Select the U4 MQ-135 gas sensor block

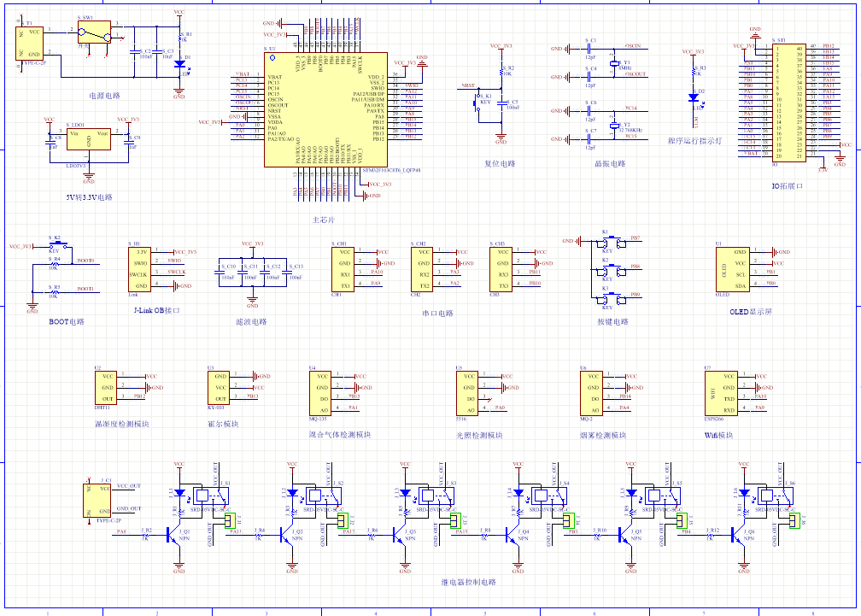pos(320,393)
